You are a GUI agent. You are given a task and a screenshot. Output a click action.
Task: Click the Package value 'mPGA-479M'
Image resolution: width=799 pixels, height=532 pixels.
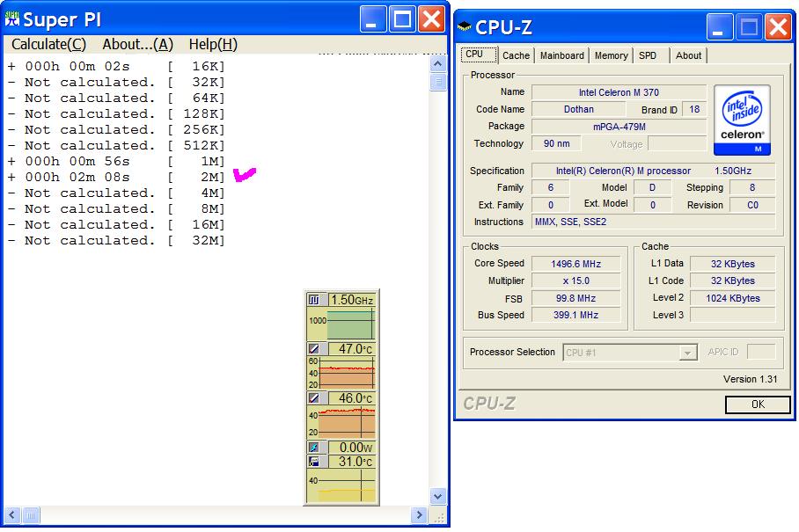(619, 127)
